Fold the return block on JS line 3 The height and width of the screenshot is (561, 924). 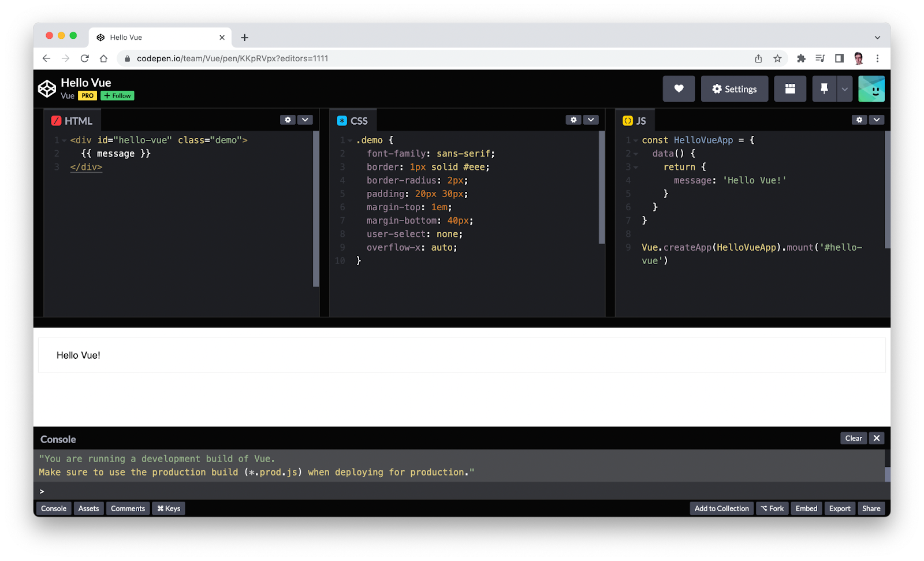click(636, 167)
